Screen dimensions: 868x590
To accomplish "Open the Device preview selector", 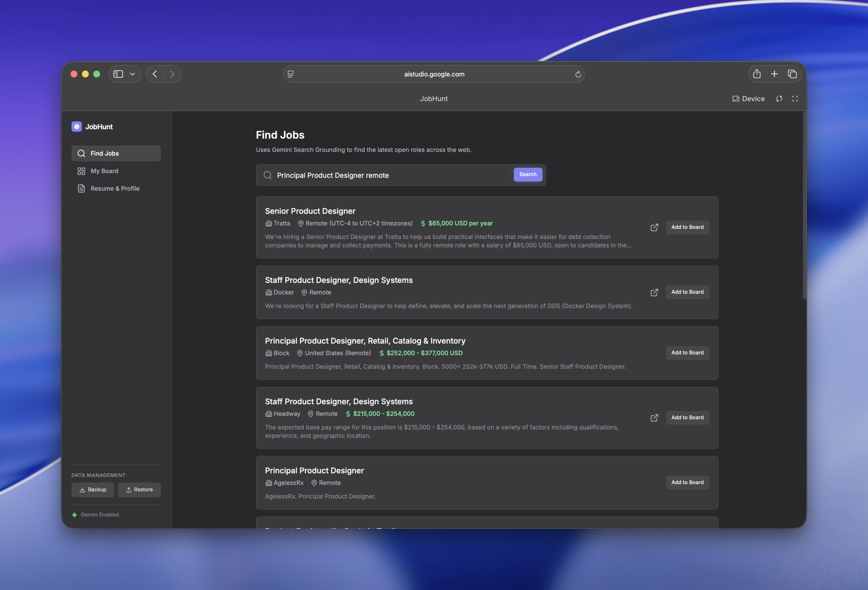I will 748,99.
